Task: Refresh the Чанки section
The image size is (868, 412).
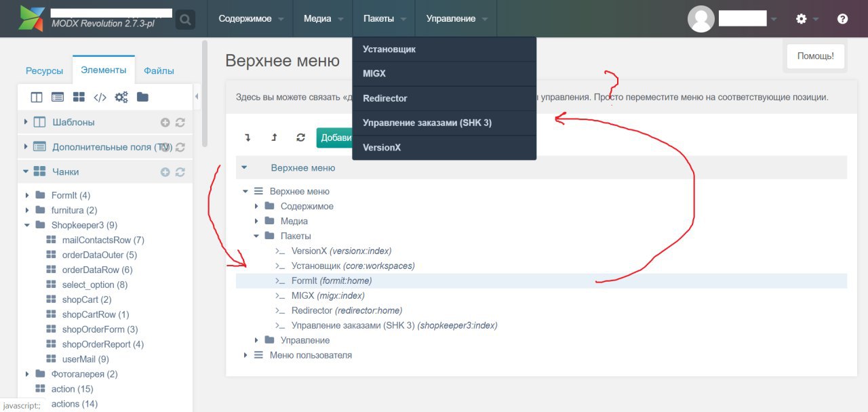Action: 180,172
